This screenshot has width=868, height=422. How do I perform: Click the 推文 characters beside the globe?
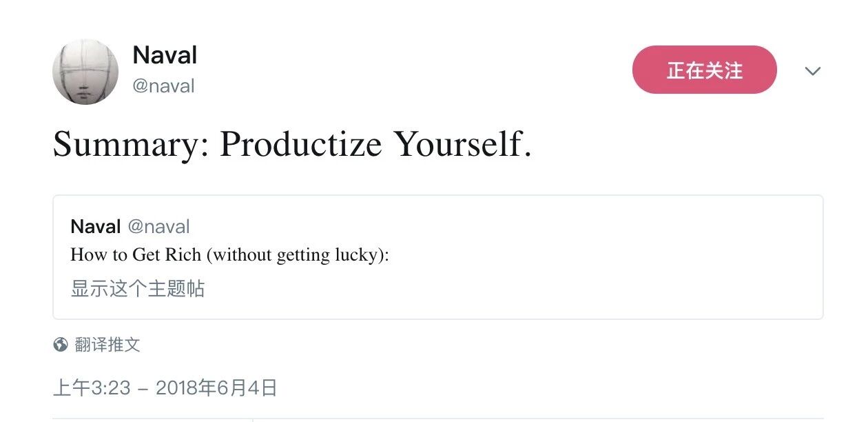[x=124, y=345]
